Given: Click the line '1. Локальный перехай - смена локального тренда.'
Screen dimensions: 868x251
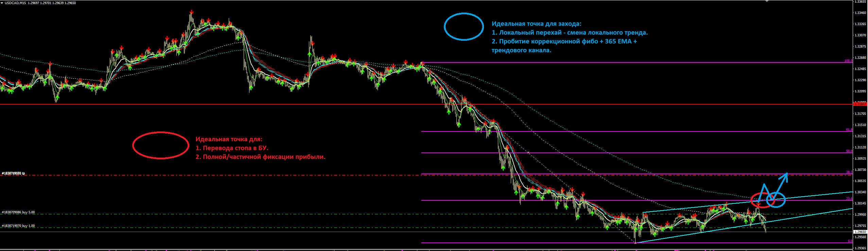Looking at the screenshot, I should pos(570,33).
